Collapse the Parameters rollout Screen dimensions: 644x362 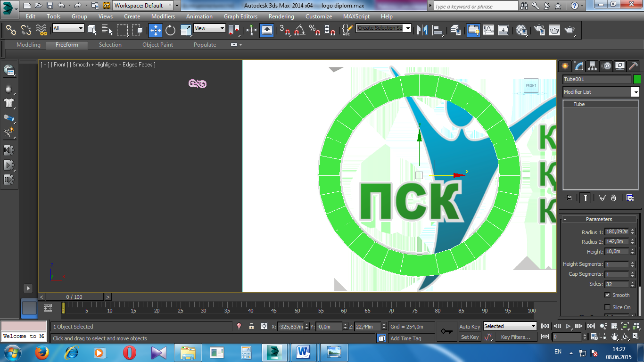[x=599, y=219]
